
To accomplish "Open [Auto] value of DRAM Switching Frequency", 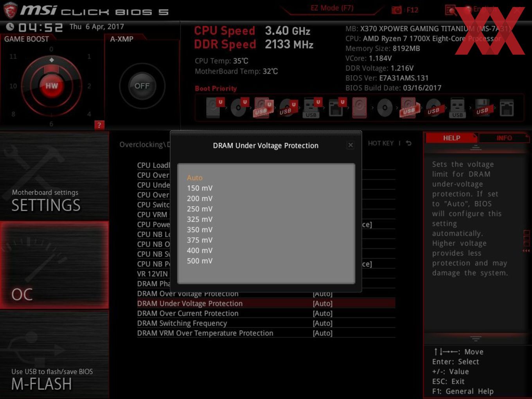I will click(x=323, y=323).
